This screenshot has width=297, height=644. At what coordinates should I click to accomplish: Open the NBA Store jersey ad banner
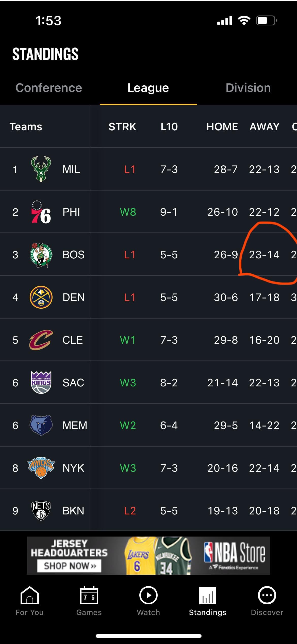click(x=148, y=555)
